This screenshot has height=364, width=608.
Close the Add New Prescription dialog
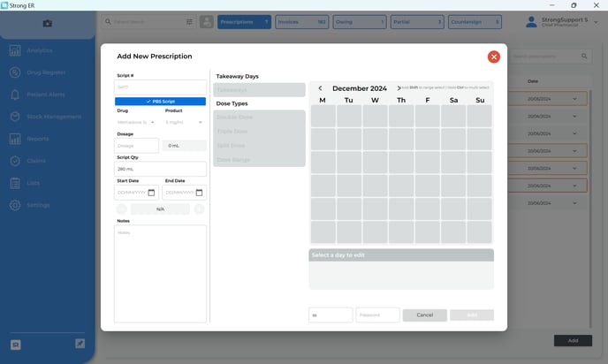[494, 57]
